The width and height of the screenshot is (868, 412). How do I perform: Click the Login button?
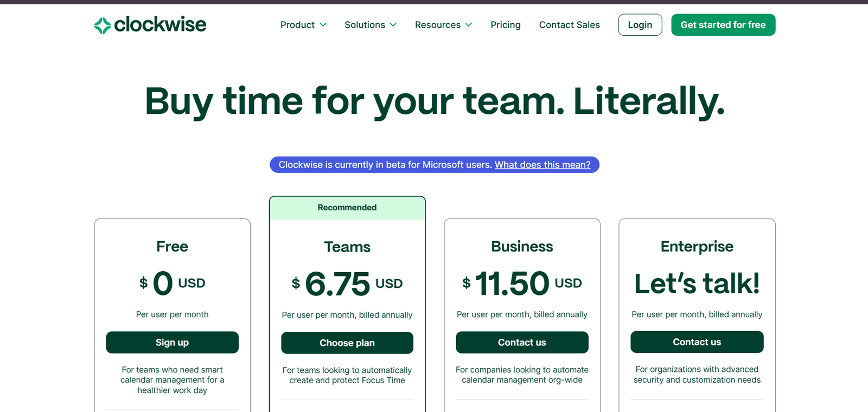tap(640, 25)
